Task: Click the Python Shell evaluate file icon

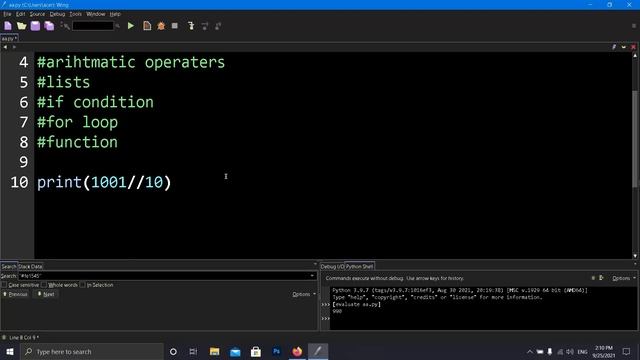Action: point(601,278)
